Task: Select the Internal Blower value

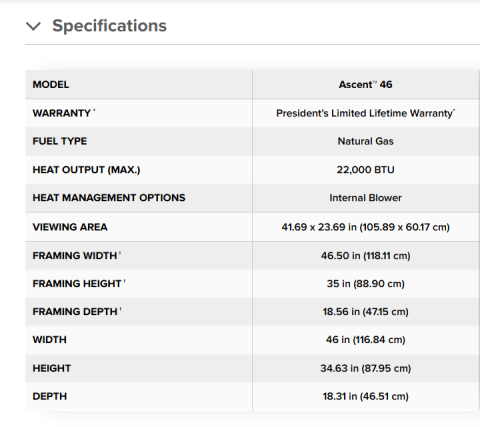Action: point(366,198)
